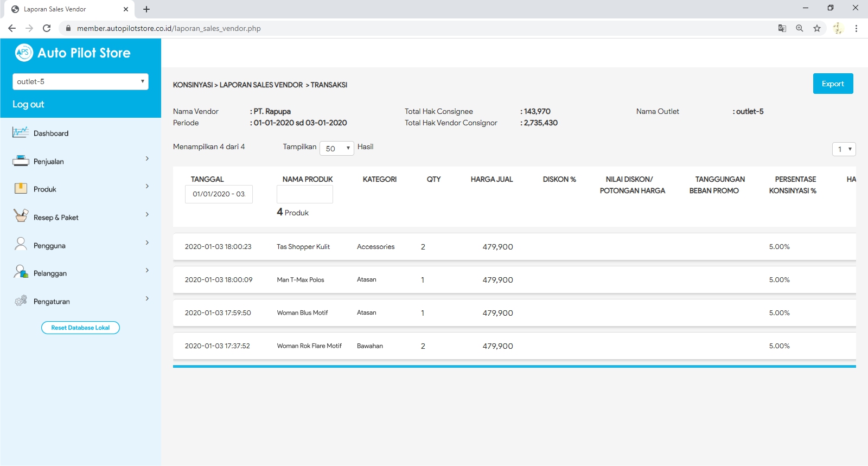Click the Pengguna user icon

(21, 244)
